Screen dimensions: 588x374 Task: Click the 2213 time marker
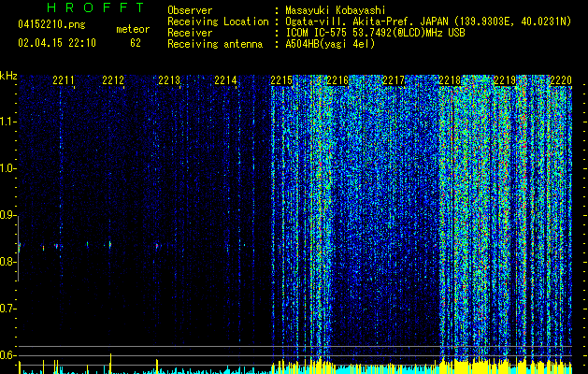pos(169,80)
